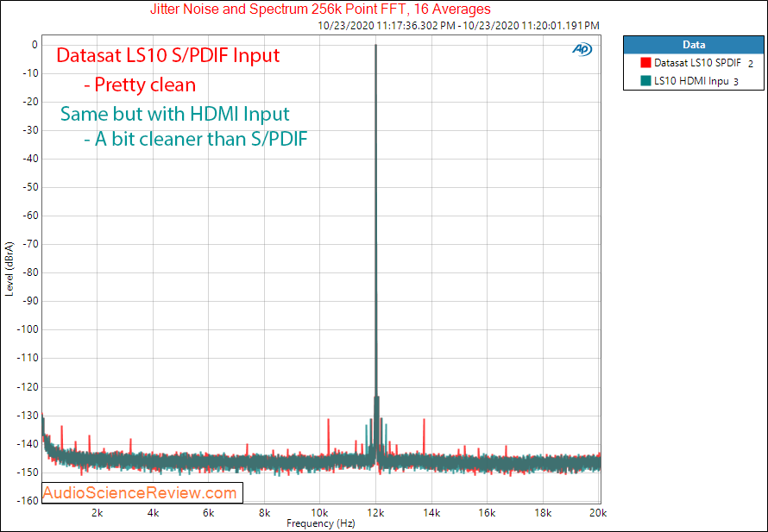Click the legend index number 3
Screen dimensions: 768x532
pyautogui.click(x=736, y=82)
